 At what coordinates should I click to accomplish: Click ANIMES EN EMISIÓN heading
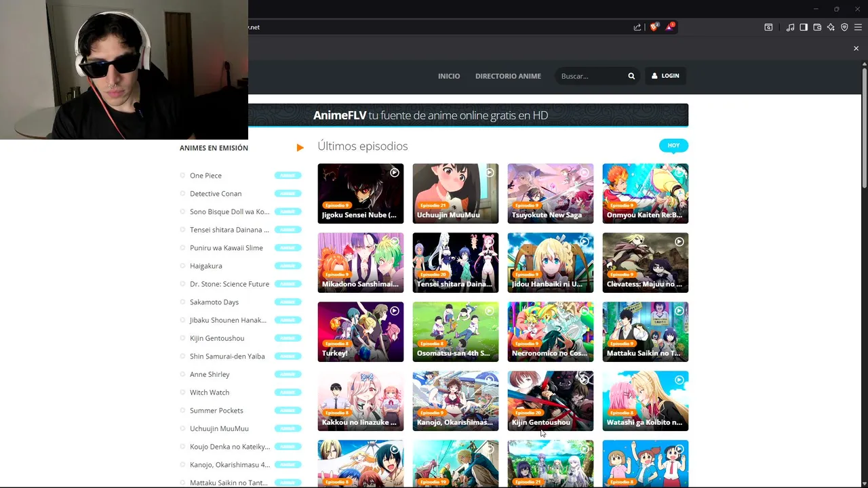pyautogui.click(x=214, y=148)
